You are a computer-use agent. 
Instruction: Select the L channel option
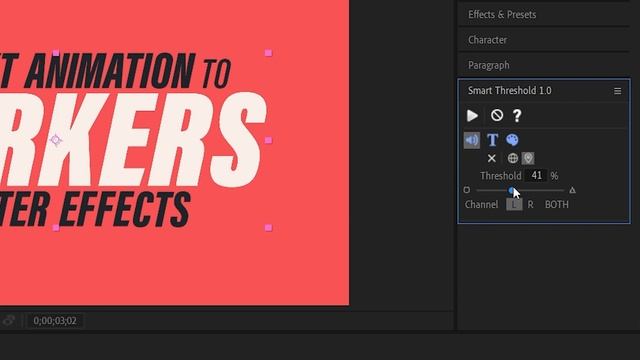[x=514, y=204]
